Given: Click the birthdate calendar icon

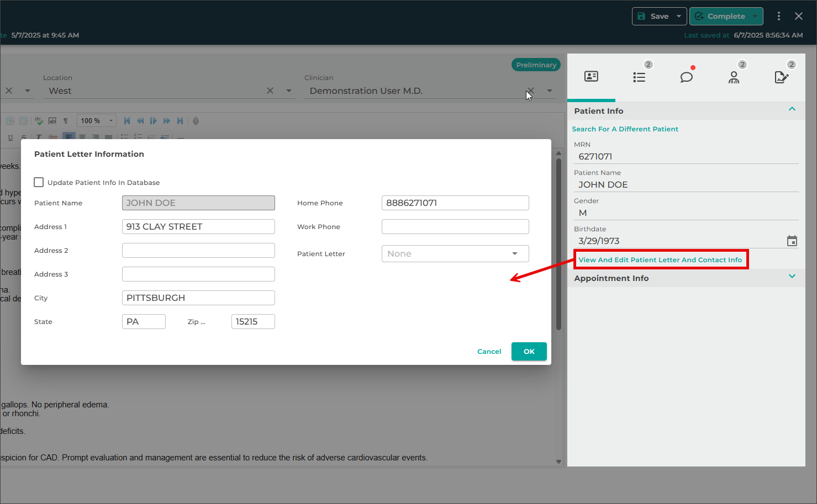Looking at the screenshot, I should tap(792, 241).
